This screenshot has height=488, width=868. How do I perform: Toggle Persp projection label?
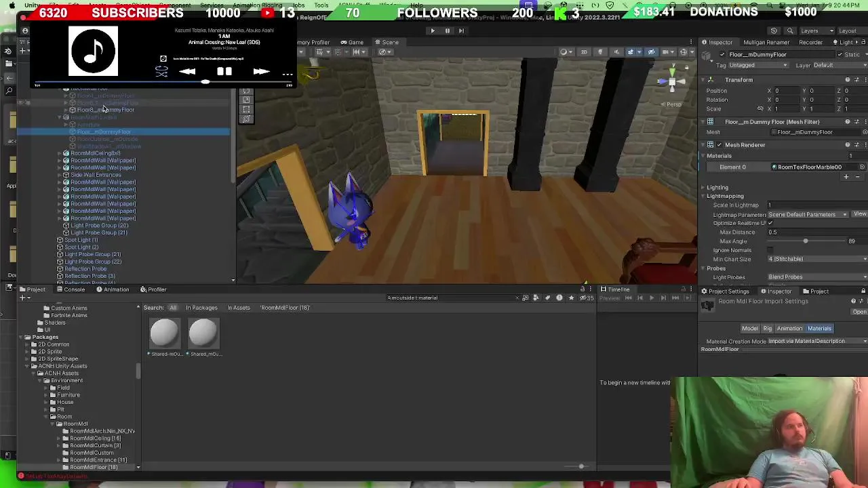pyautogui.click(x=673, y=104)
